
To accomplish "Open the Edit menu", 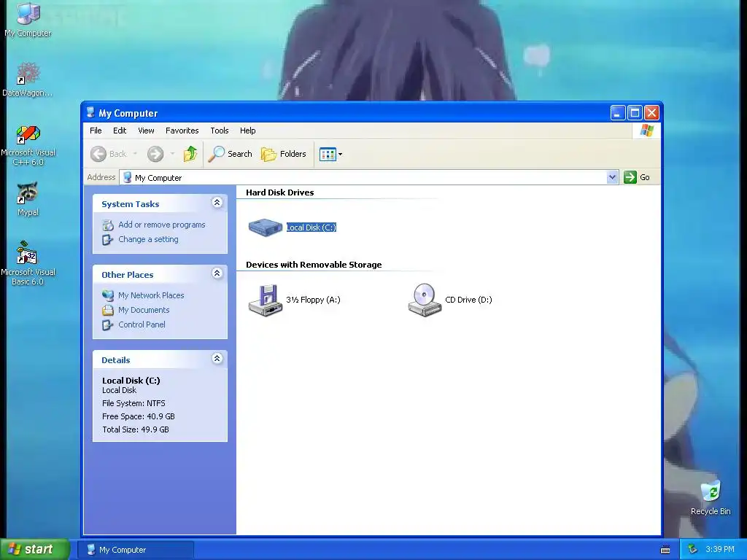I will (x=120, y=131).
